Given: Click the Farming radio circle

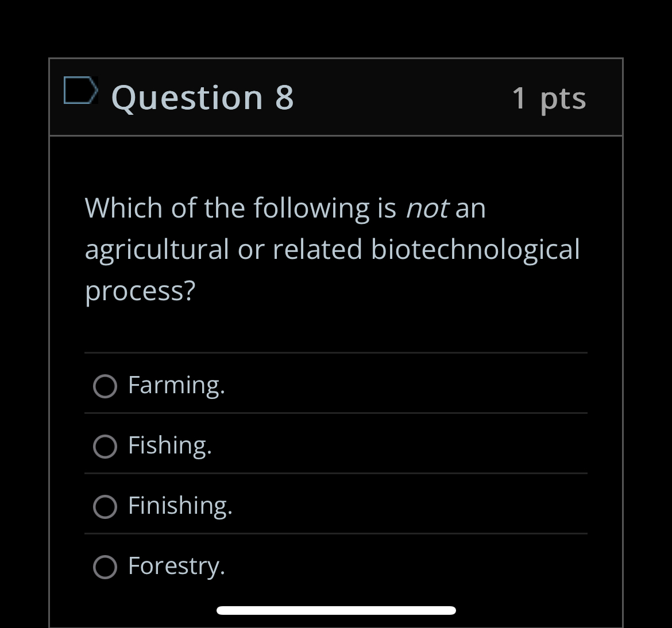Looking at the screenshot, I should tap(105, 386).
